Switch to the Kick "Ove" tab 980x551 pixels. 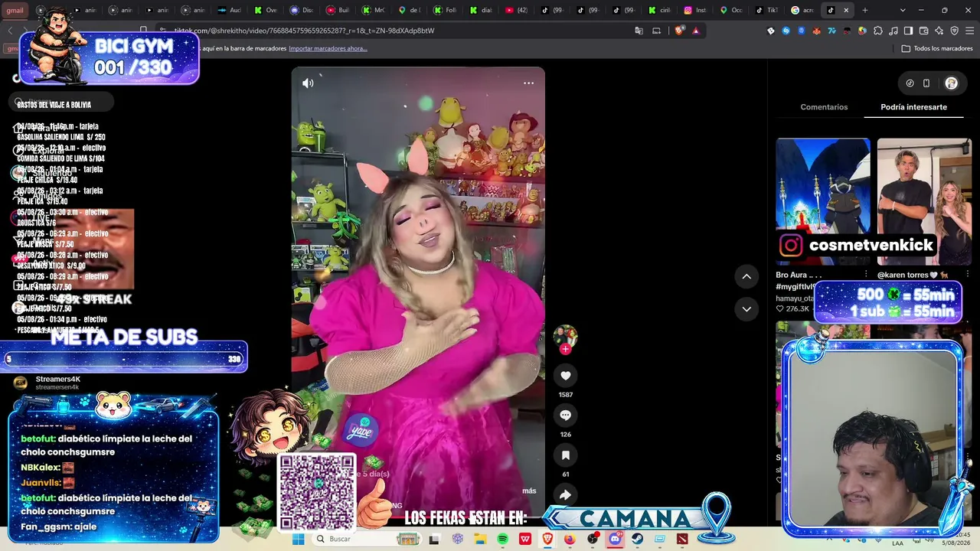[x=266, y=10]
